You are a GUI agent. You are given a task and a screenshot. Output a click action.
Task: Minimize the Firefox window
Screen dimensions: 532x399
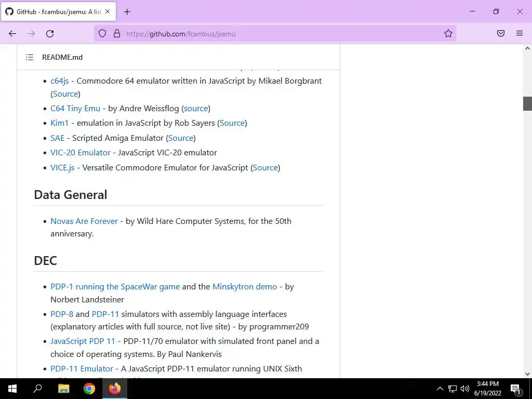pos(472,11)
